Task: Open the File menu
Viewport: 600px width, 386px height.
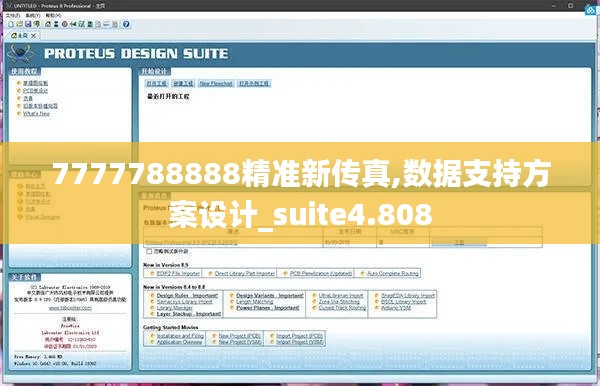Action: click(x=13, y=15)
